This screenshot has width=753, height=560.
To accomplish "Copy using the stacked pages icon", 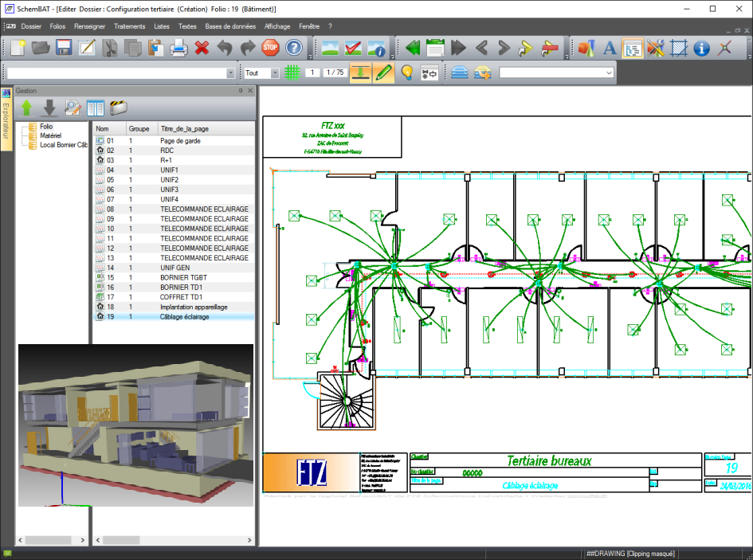I will click(x=132, y=48).
